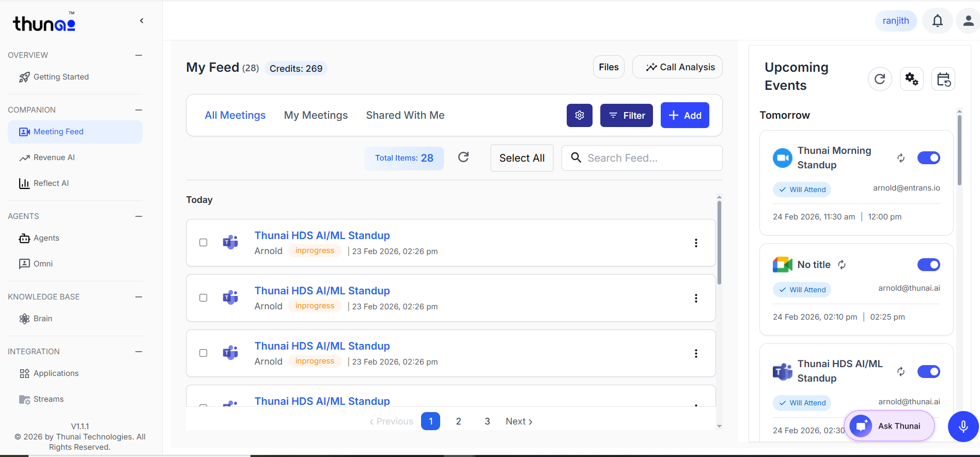Image resolution: width=980 pixels, height=457 pixels.
Task: Select the second Thunai HDS AI/ML Standup feed item checkbox
Action: click(204, 298)
